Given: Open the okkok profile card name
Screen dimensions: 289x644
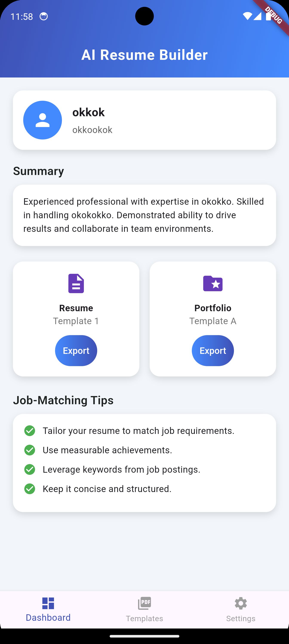Looking at the screenshot, I should [x=88, y=112].
